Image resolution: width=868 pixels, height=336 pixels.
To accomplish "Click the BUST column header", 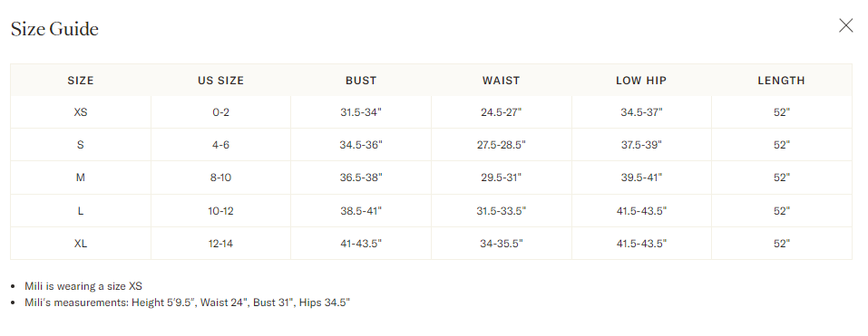I will click(361, 81).
